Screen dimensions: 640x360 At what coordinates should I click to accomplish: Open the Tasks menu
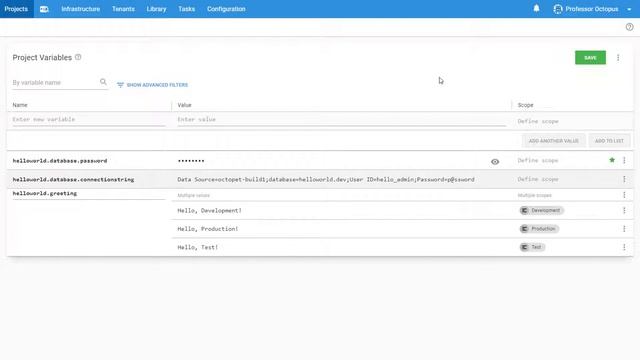click(x=187, y=9)
